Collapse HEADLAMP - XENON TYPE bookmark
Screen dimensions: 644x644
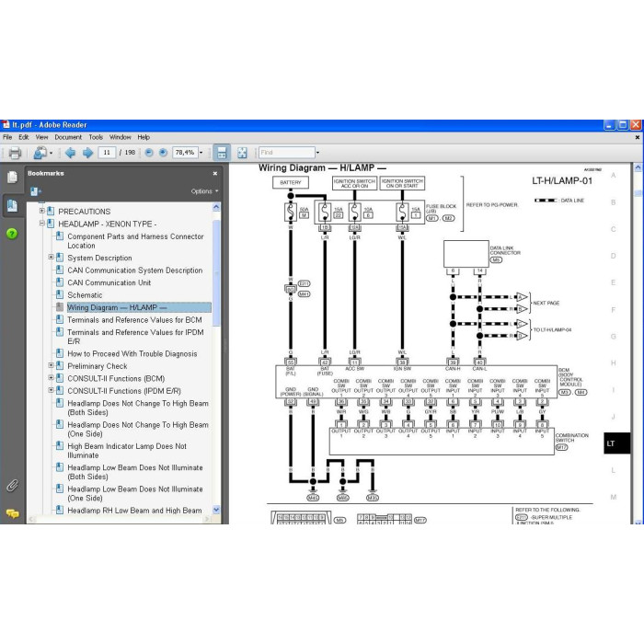[x=42, y=224]
